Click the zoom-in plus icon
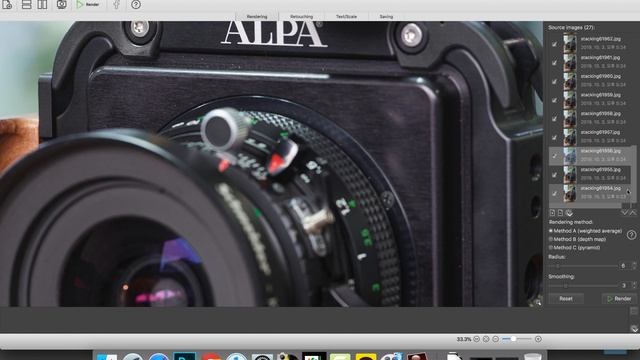Image resolution: width=640 pixels, height=360 pixels. coord(538,339)
